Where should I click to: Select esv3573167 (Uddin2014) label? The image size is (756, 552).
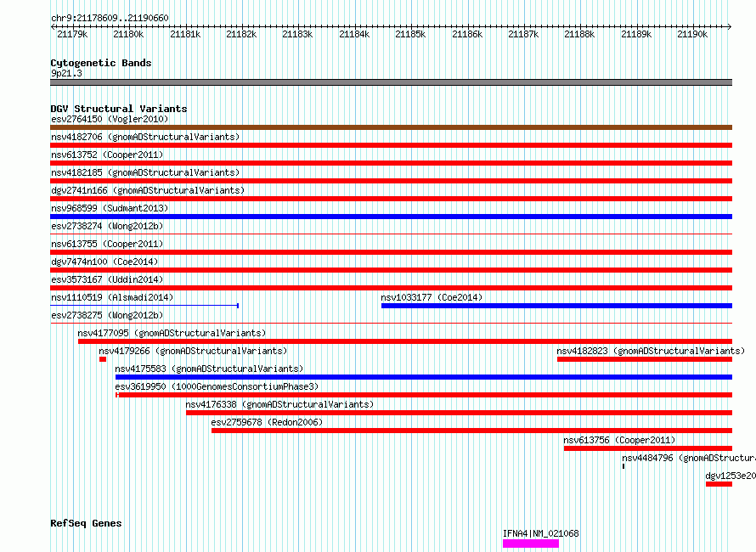coord(107,279)
